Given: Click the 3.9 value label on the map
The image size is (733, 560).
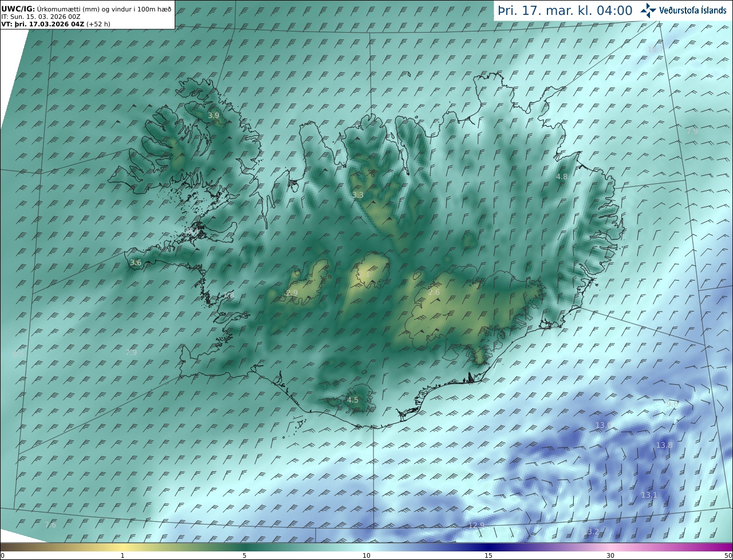Looking at the screenshot, I should click(x=214, y=116).
